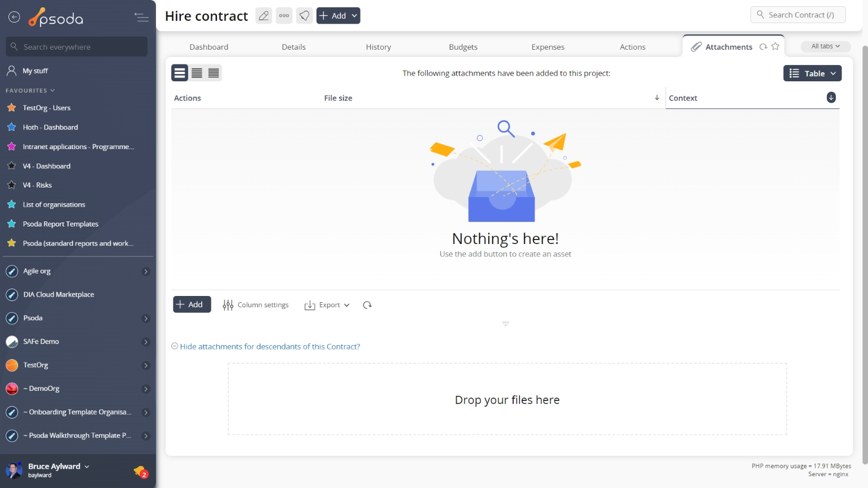Open the All tabs dropdown
Viewport: 868px width, 488px height.
coord(826,46)
